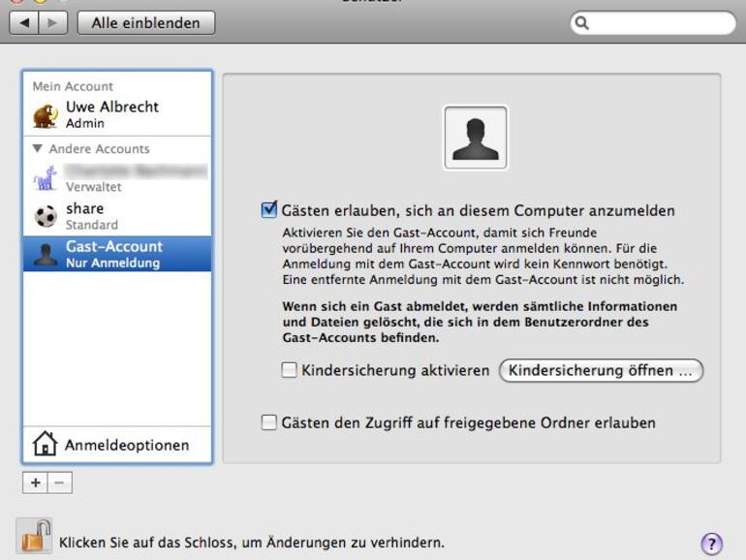Click the Mein Account header text
The image size is (746, 560).
click(73, 86)
